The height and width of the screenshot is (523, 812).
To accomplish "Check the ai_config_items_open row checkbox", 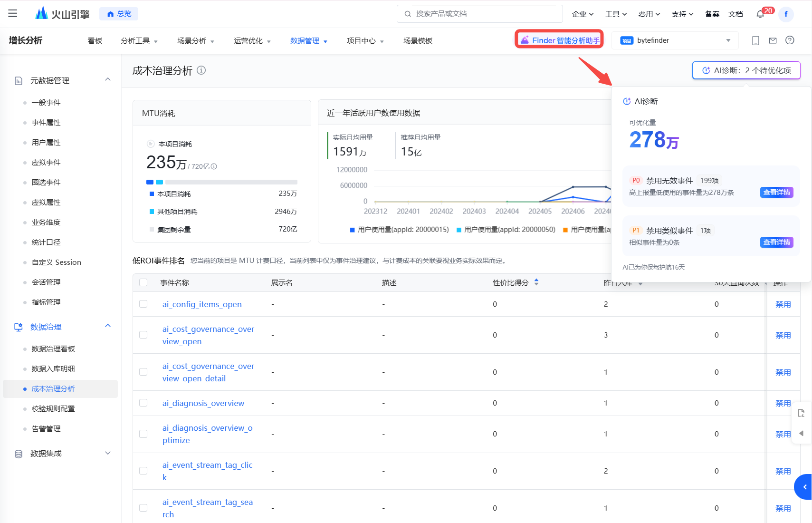I will [143, 304].
